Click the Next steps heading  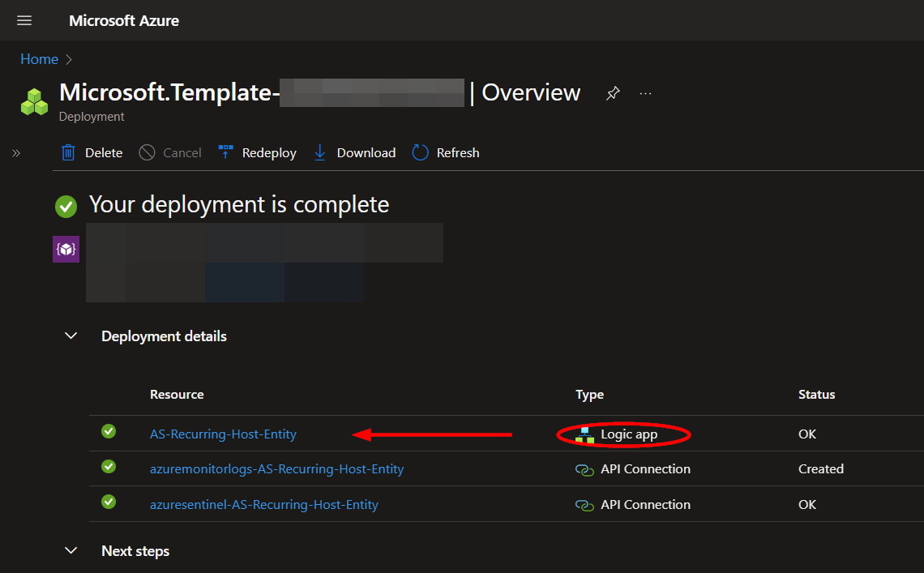[x=135, y=550]
